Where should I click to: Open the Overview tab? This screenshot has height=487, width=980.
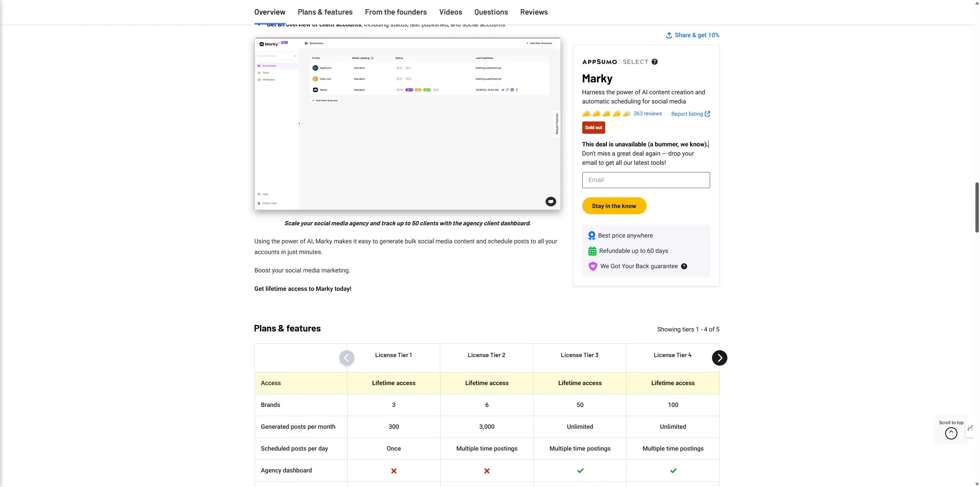269,12
